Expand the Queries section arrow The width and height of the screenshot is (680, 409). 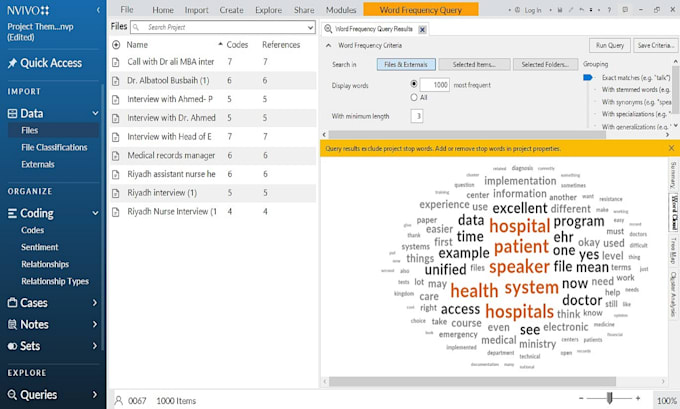click(95, 395)
